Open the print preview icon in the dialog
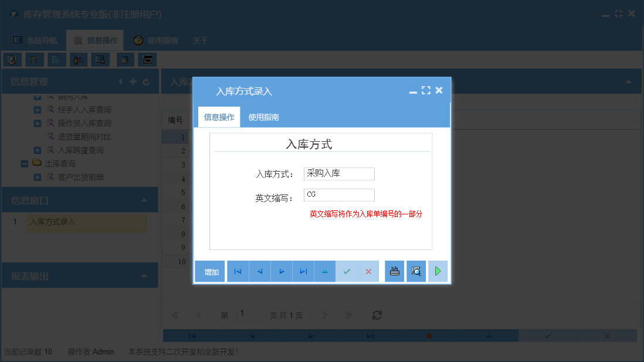 pyautogui.click(x=416, y=271)
